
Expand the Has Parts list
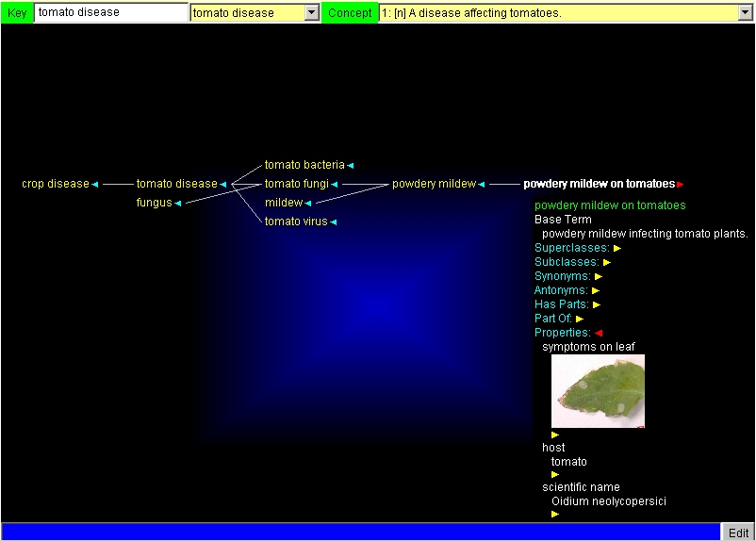click(x=597, y=304)
